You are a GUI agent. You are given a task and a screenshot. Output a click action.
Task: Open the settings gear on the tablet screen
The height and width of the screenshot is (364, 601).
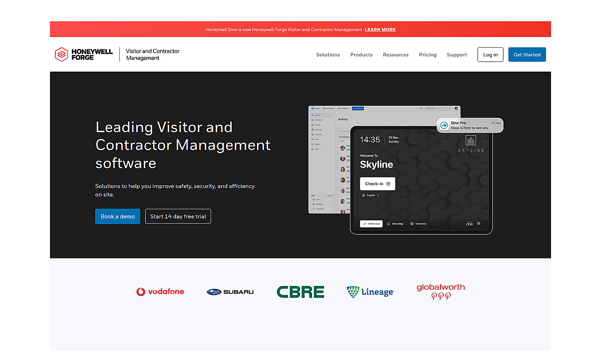[478, 224]
